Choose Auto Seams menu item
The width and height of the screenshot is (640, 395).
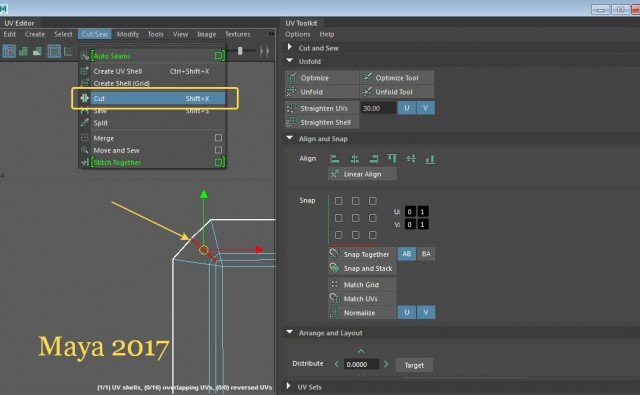tap(152, 56)
